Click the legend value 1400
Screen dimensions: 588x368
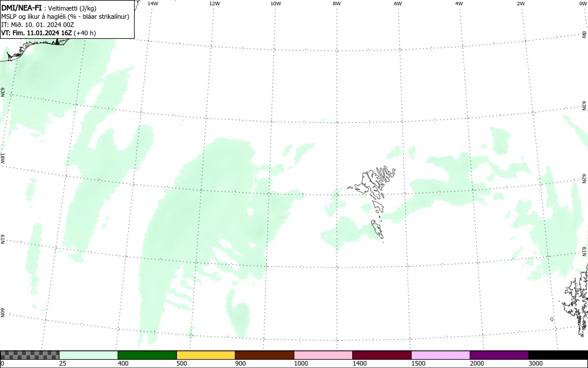[360, 363]
